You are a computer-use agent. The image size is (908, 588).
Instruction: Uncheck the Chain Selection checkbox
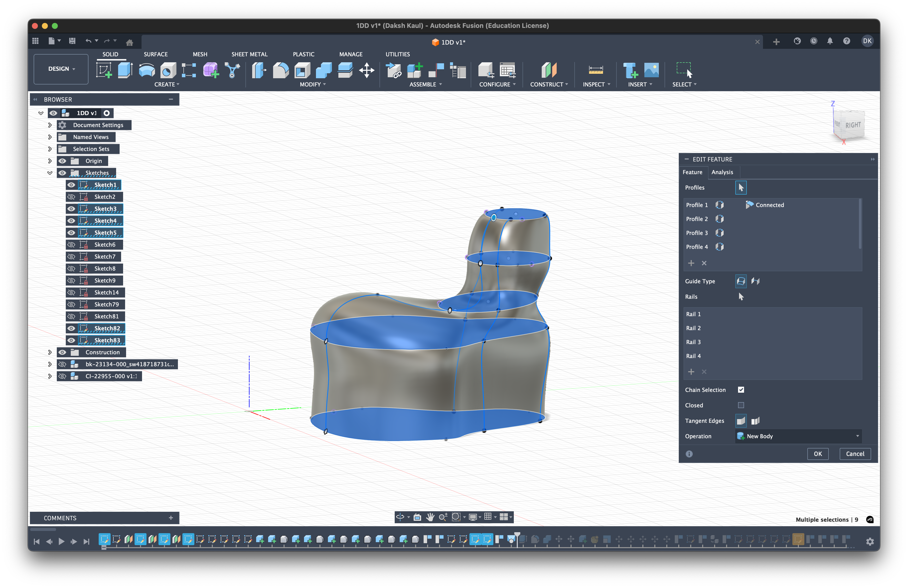(x=741, y=390)
